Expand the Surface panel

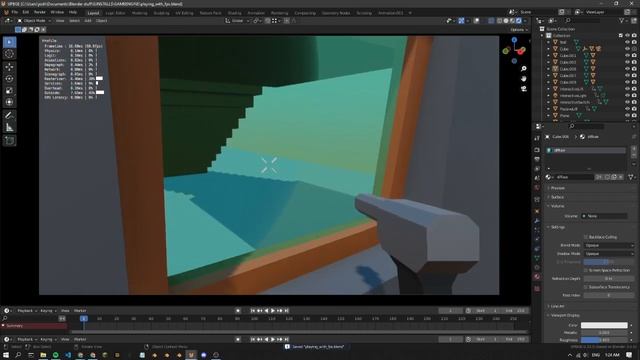tap(557, 197)
